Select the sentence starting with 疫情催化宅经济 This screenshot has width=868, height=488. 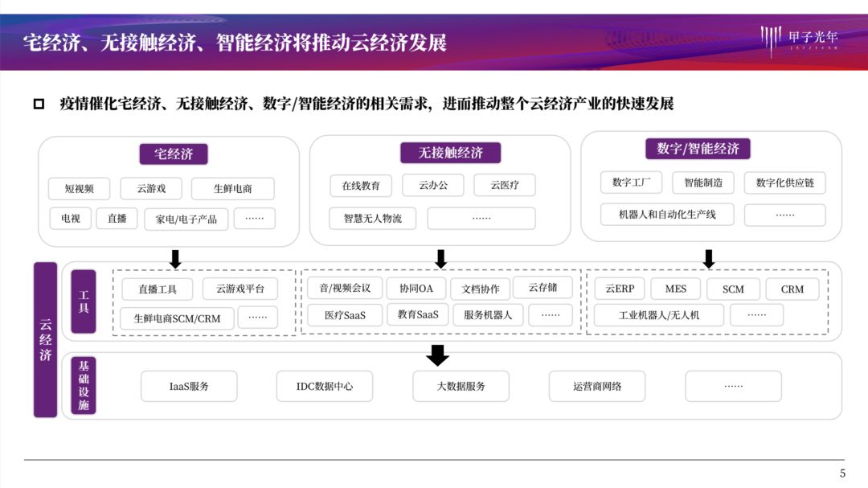[366, 104]
